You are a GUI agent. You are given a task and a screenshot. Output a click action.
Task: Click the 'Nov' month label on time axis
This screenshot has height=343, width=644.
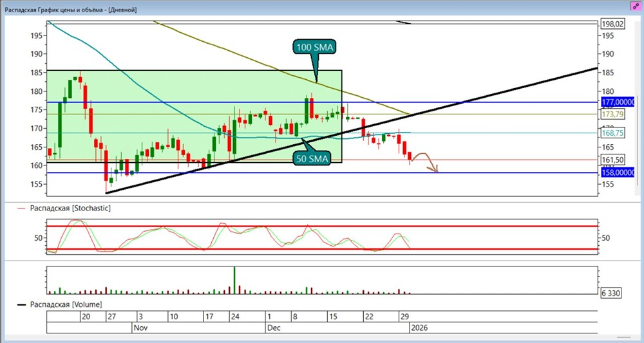(x=141, y=328)
